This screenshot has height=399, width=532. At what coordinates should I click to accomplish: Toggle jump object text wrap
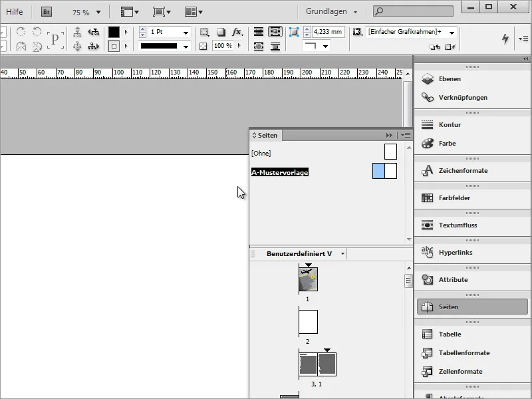click(x=275, y=46)
